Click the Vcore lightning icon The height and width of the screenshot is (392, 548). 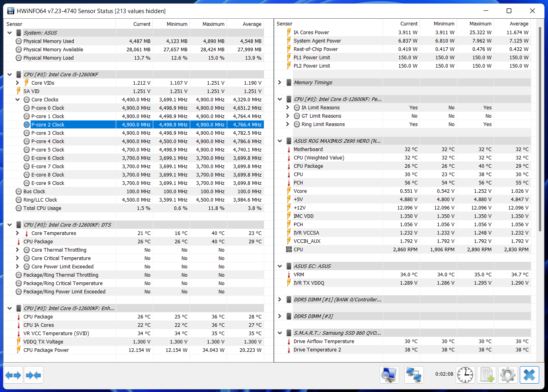(289, 191)
